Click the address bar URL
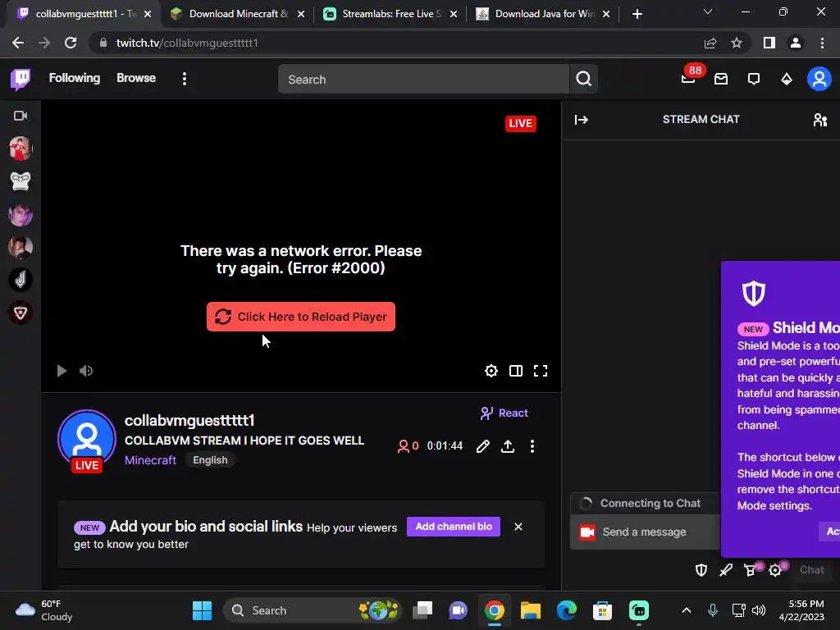 187,43
